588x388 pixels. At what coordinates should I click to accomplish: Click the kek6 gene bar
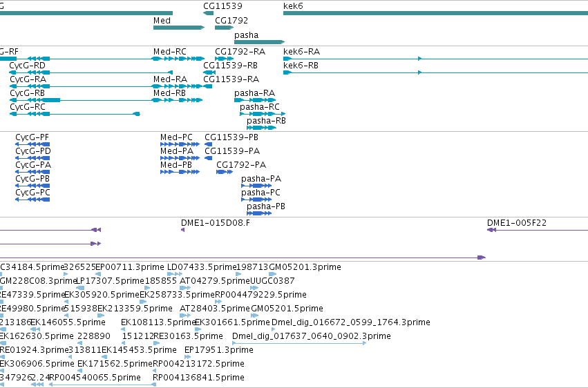435,13
